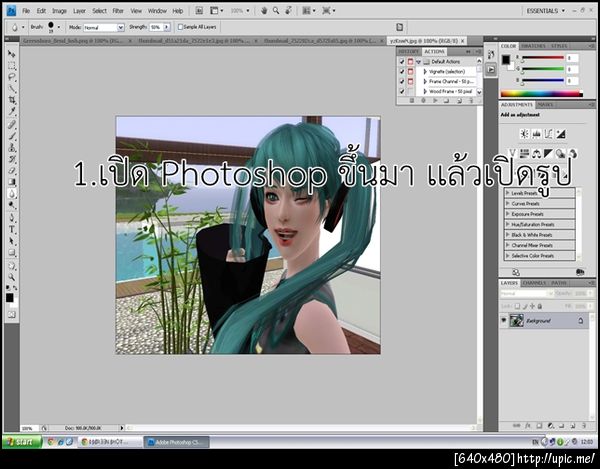
Task: Toggle Vignette (selection) action checkmark
Action: (x=402, y=72)
